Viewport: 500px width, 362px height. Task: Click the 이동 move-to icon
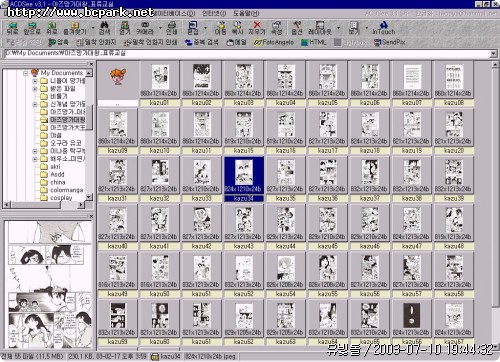(220, 28)
